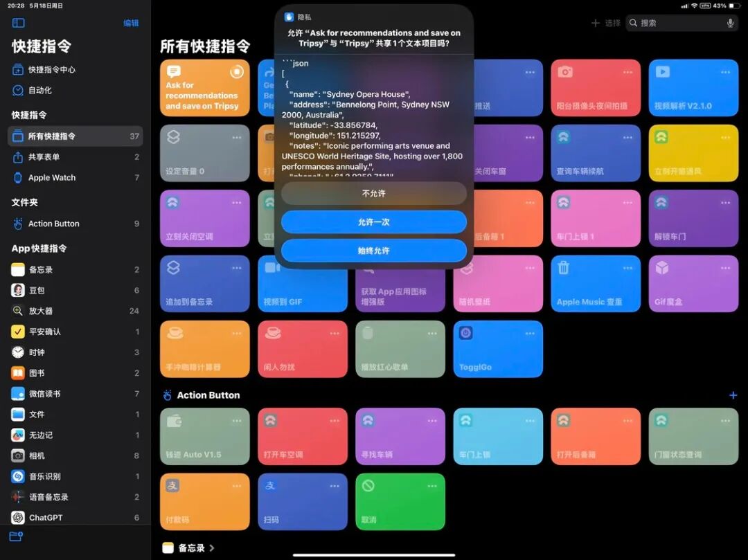Open 语音备忘录 app shortcuts in the sidebar
Image resolution: width=748 pixels, height=560 pixels.
(x=75, y=497)
